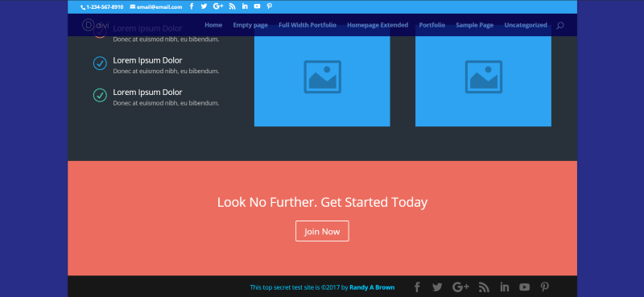Click the blue checkmark circle icon
The height and width of the screenshot is (297, 644).
(100, 64)
